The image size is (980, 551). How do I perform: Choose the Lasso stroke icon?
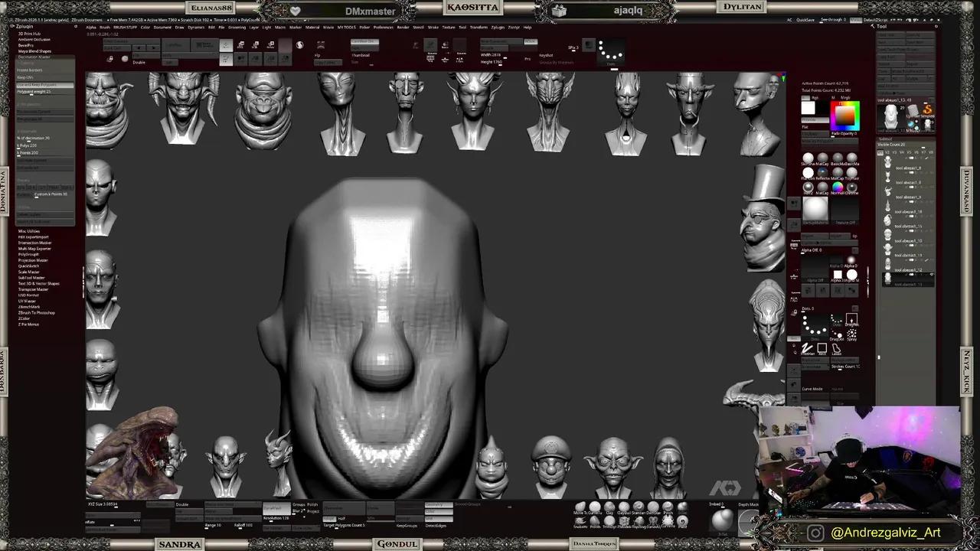[836, 348]
